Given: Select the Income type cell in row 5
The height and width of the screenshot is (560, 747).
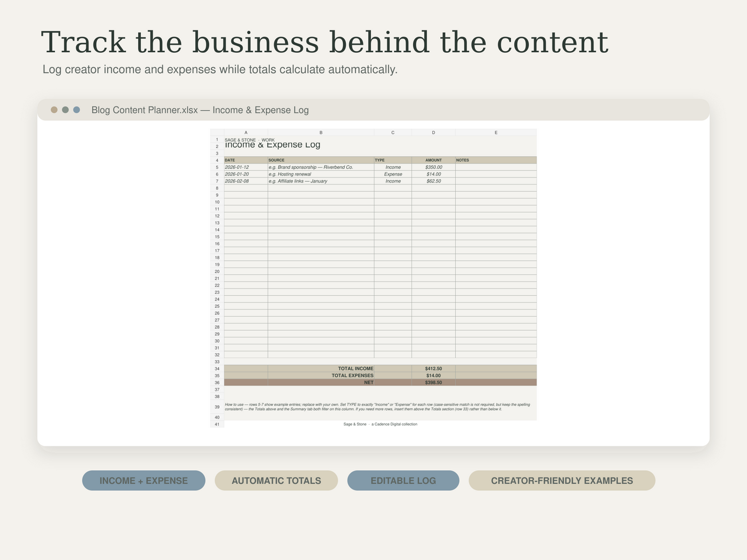Looking at the screenshot, I should (x=393, y=167).
